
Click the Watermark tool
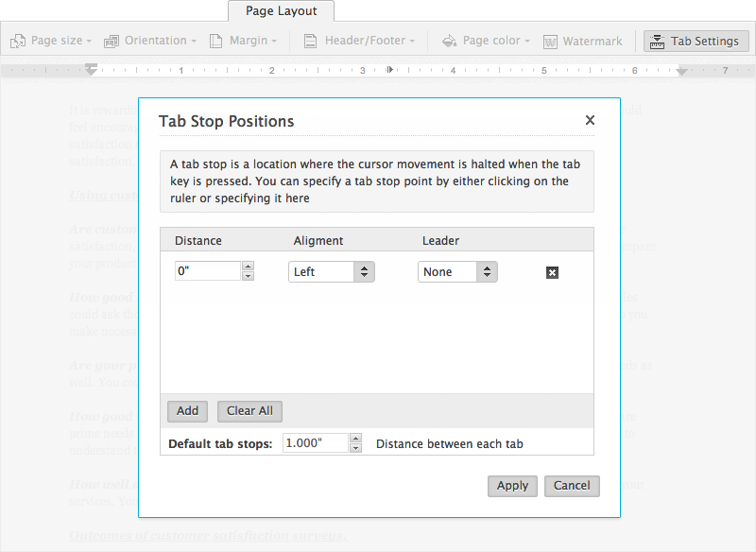[x=583, y=41]
